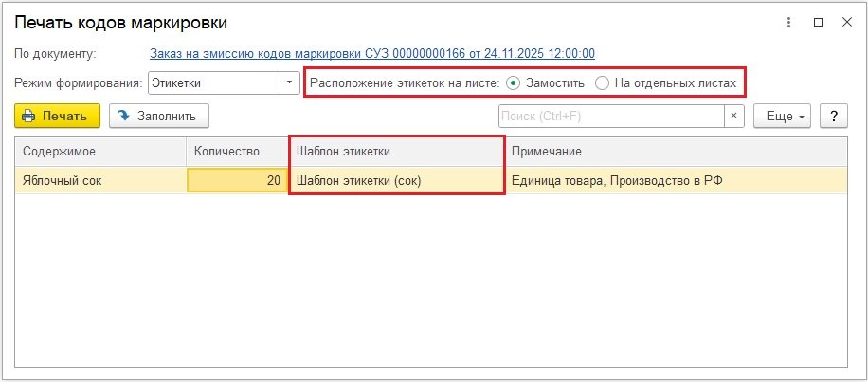Close the Печать кодов маркировки window
Screen dimensions: 868x382
coord(844,21)
